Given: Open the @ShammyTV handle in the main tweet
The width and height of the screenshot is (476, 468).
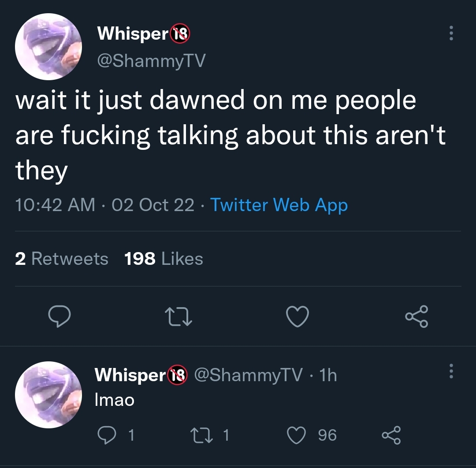Looking at the screenshot, I should pos(151,61).
